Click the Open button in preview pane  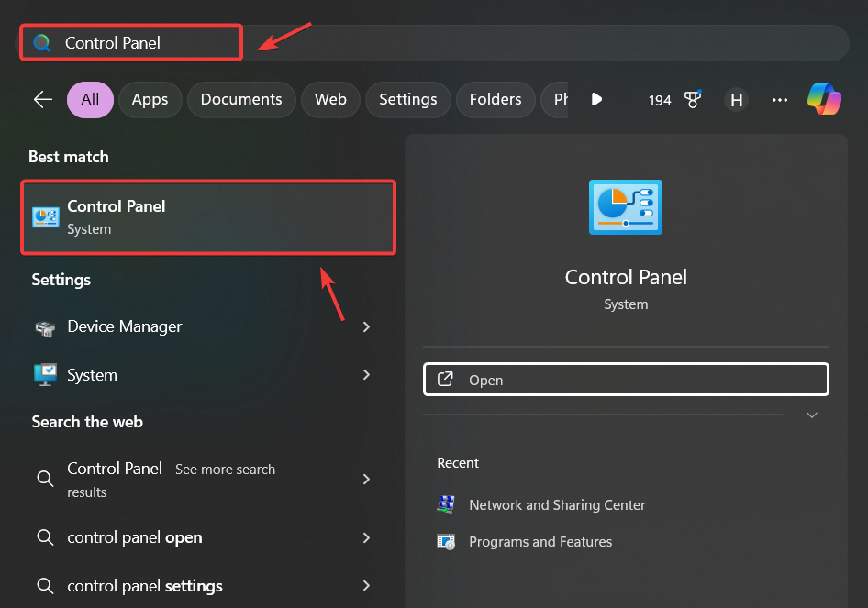[x=626, y=380]
